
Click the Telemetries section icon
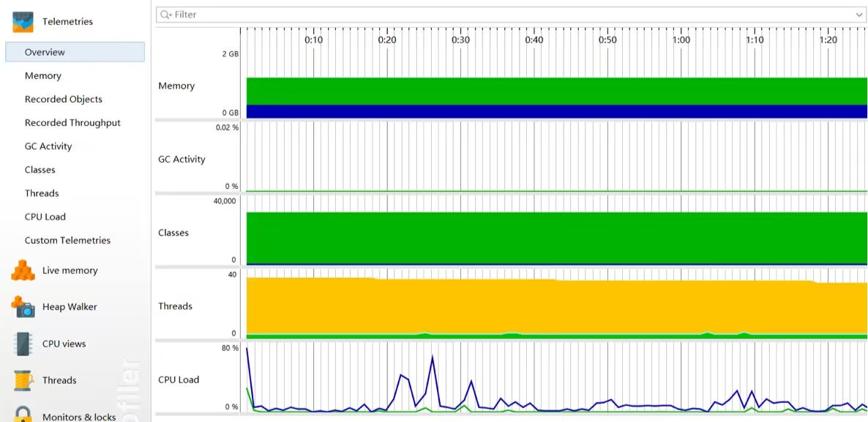coord(23,21)
